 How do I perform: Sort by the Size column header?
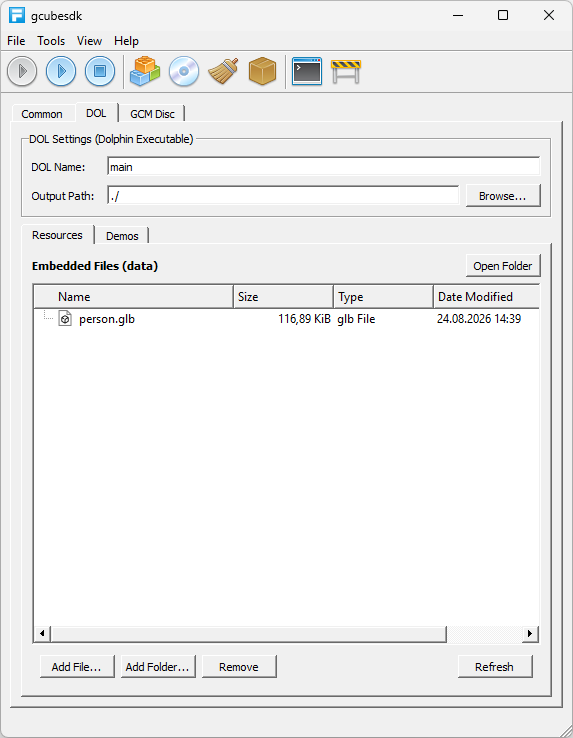283,297
